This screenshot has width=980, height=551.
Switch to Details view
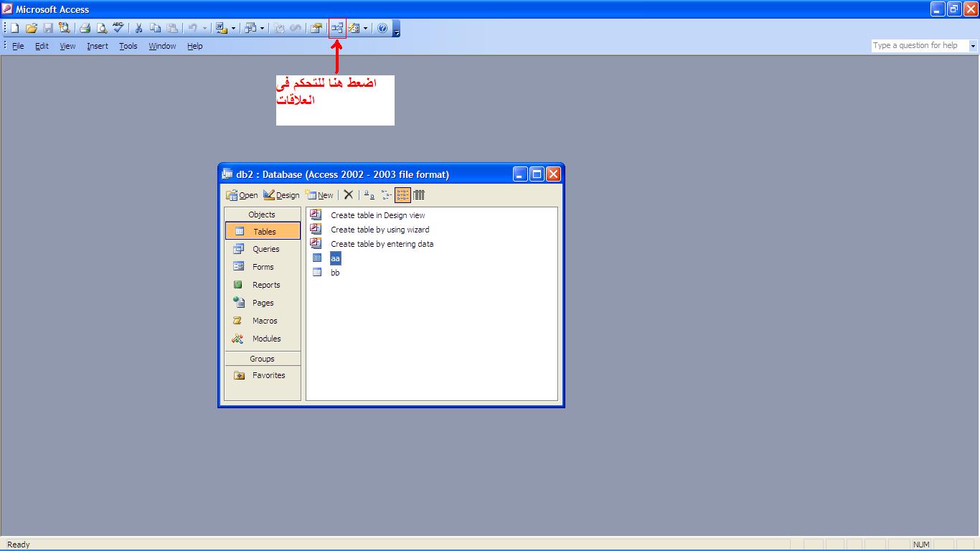tap(419, 194)
